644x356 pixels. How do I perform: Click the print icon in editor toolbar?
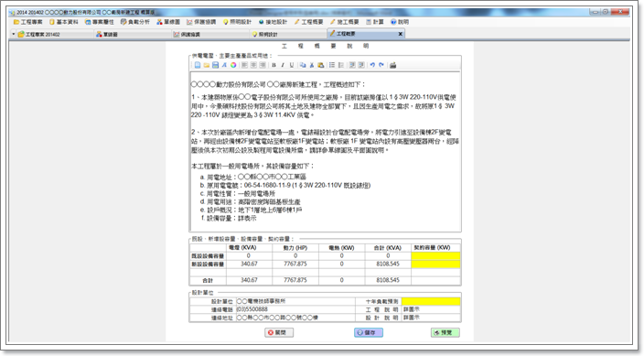tap(392, 65)
